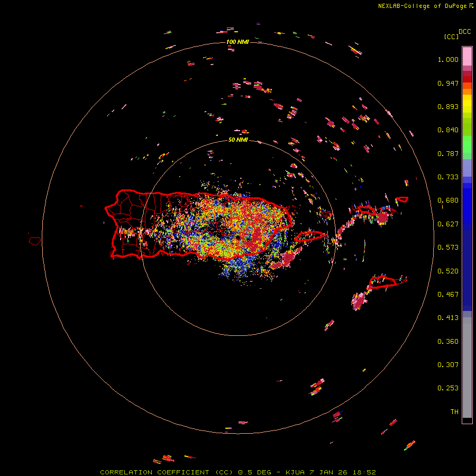Click the 100 NMI range ring label
Image resolution: width=476 pixels, height=476 pixels.
[237, 42]
